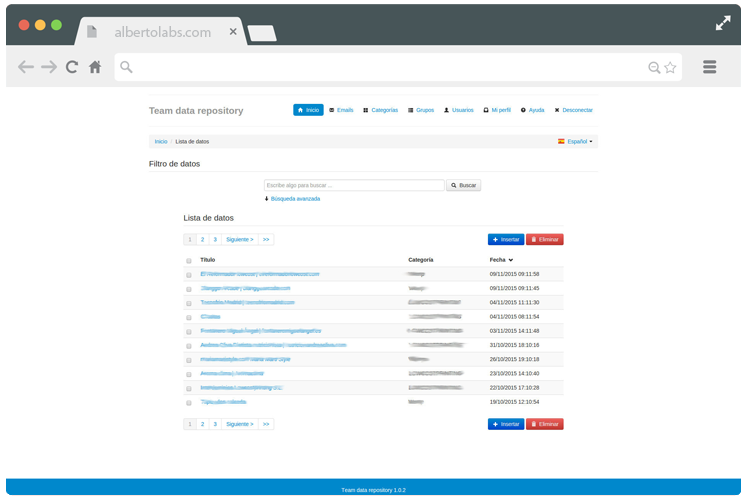Click the top Eliminar button

tap(544, 239)
